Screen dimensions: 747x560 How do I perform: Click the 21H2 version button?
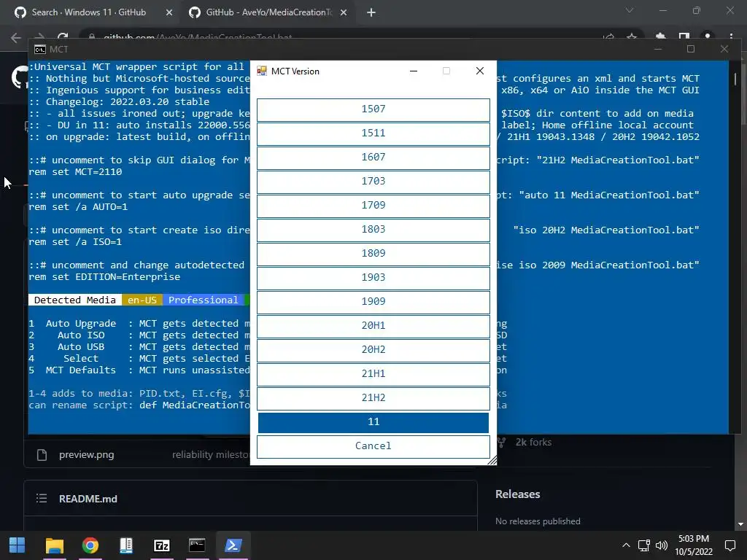pyautogui.click(x=373, y=398)
